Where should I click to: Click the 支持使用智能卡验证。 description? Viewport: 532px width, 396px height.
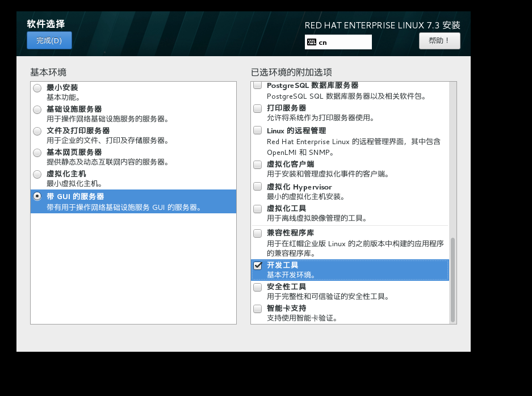pyautogui.click(x=302, y=318)
